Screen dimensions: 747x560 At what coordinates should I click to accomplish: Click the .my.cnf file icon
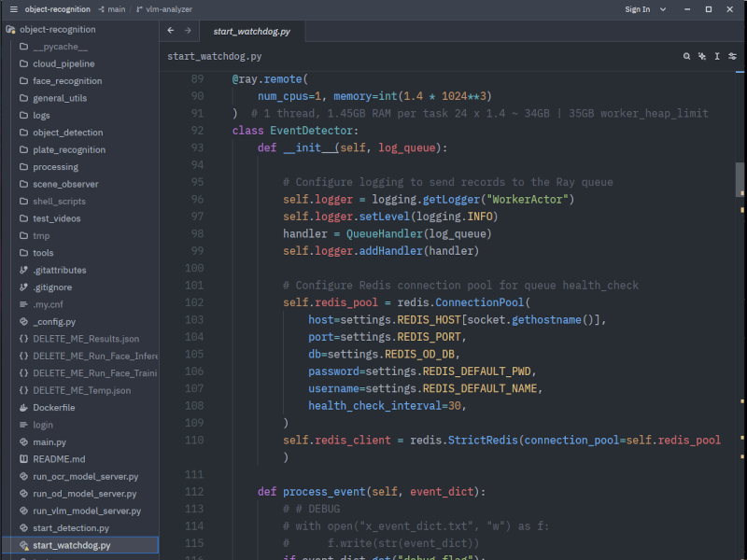[x=23, y=304]
